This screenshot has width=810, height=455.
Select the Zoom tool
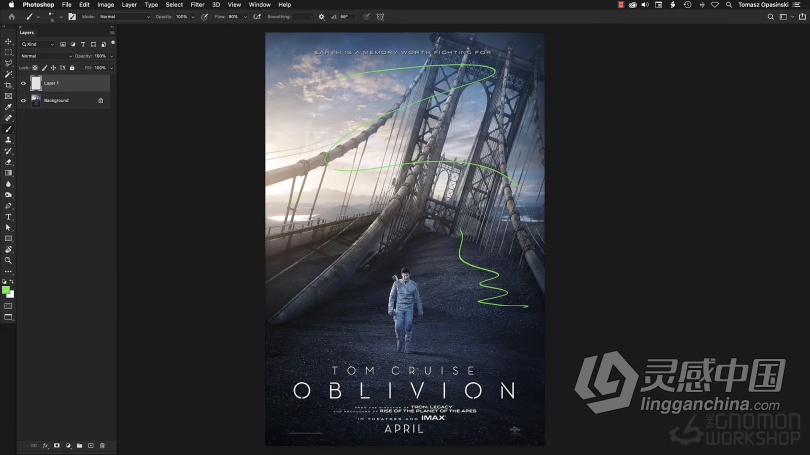pyautogui.click(x=8, y=260)
